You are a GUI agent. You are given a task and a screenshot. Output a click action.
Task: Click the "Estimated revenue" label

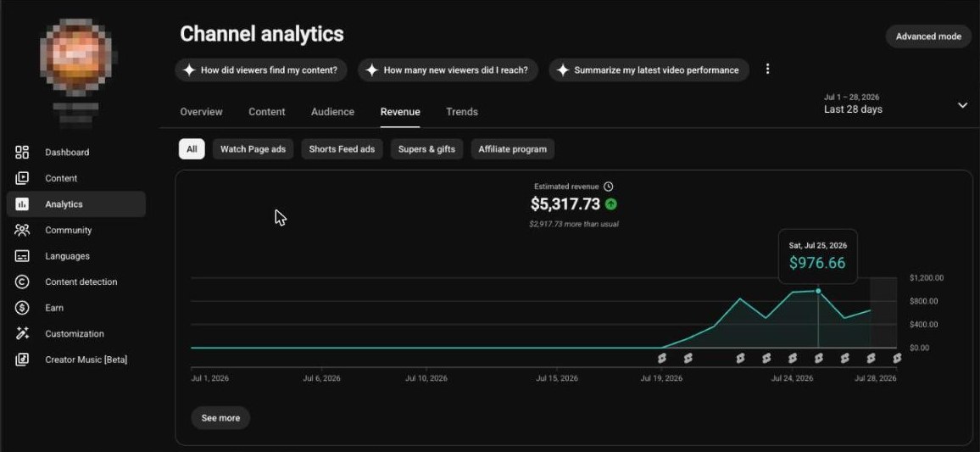(x=566, y=187)
